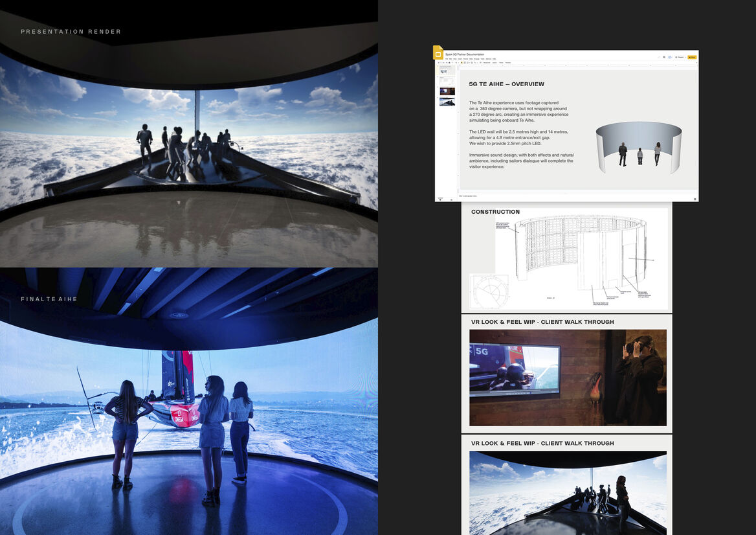Select the fourth slide thumbnail with boat
Image resolution: width=756 pixels, height=535 pixels.
coord(447,102)
